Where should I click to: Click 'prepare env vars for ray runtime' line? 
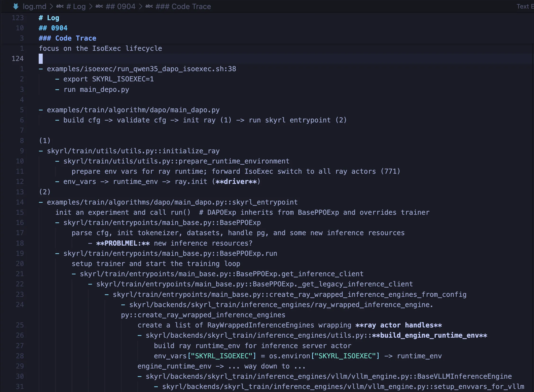(x=236, y=171)
